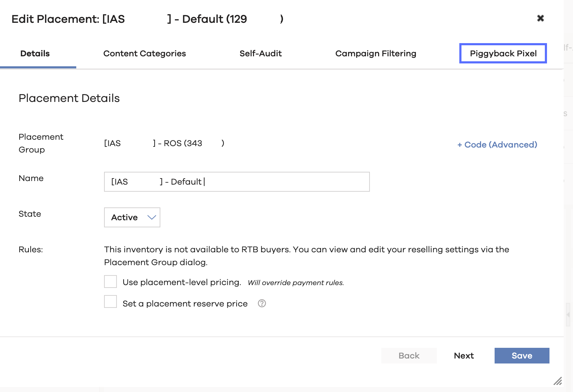
Task: Click the reserve price help icon
Action: coord(262,303)
